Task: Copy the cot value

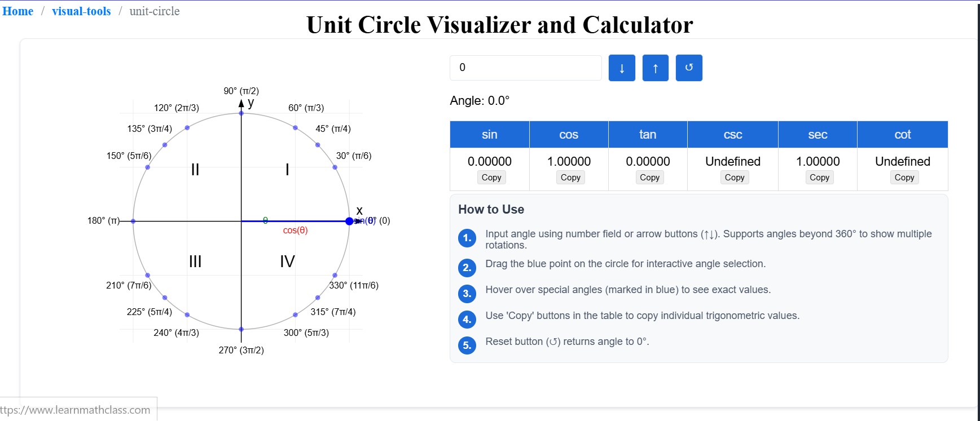Action: pos(904,178)
